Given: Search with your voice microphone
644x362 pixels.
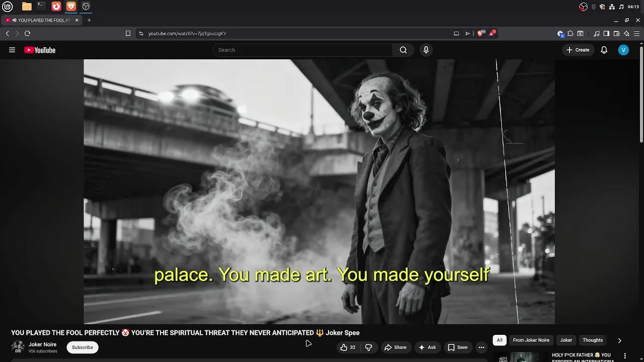Looking at the screenshot, I should [x=426, y=50].
